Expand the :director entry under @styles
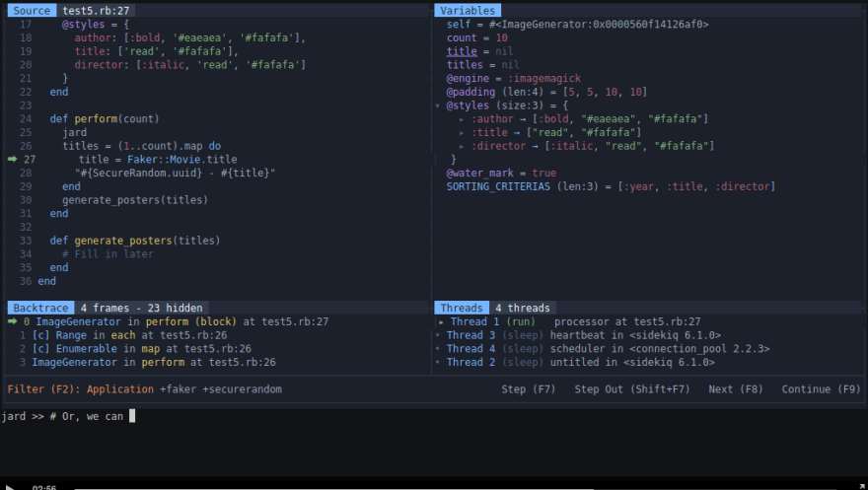868x490 pixels. 462,146
